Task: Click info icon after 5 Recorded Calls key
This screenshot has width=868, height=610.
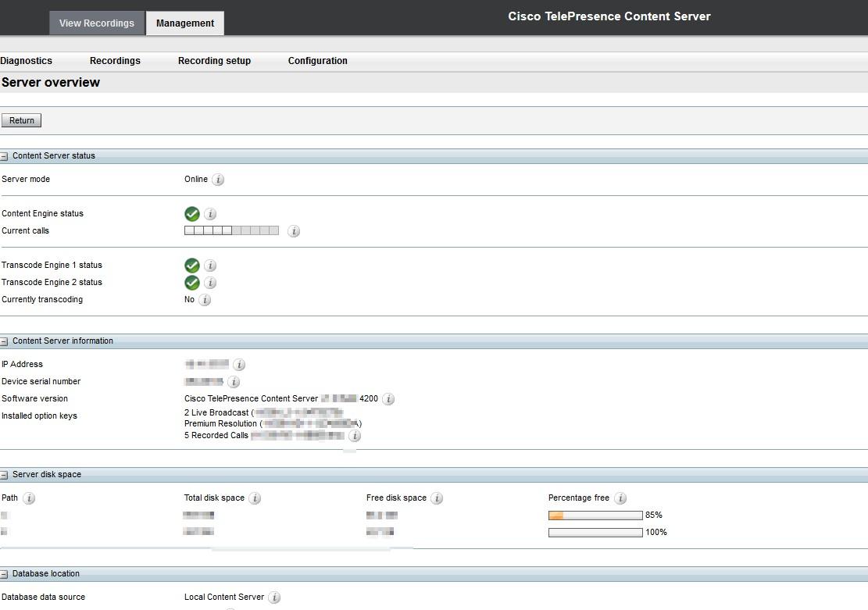Action: click(355, 436)
